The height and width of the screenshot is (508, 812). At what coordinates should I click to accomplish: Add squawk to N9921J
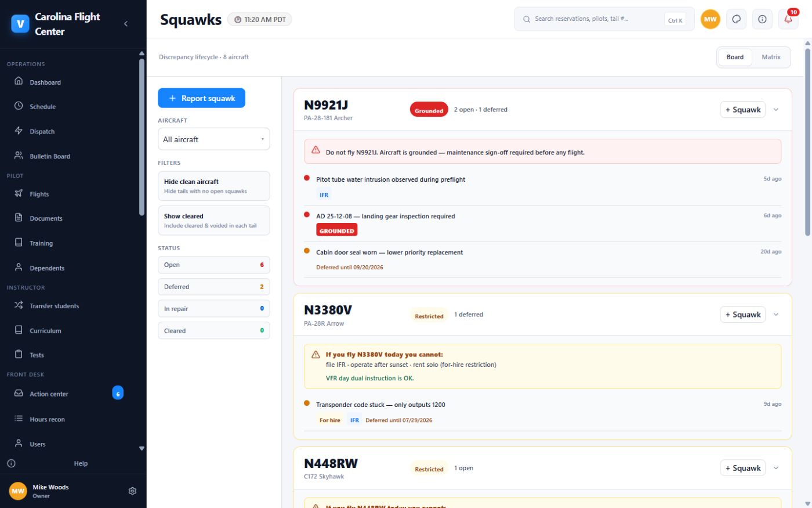pyautogui.click(x=742, y=110)
